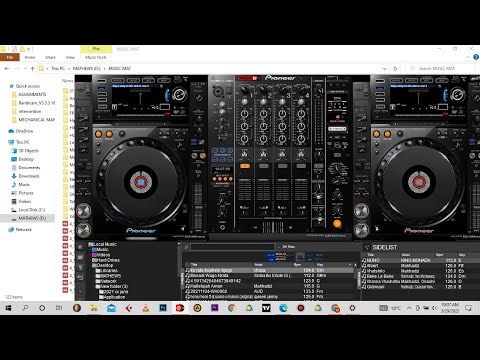Screen dimensions: 480x360
Task: Click the star favorites icon in browser sidebar
Action: click(x=80, y=247)
